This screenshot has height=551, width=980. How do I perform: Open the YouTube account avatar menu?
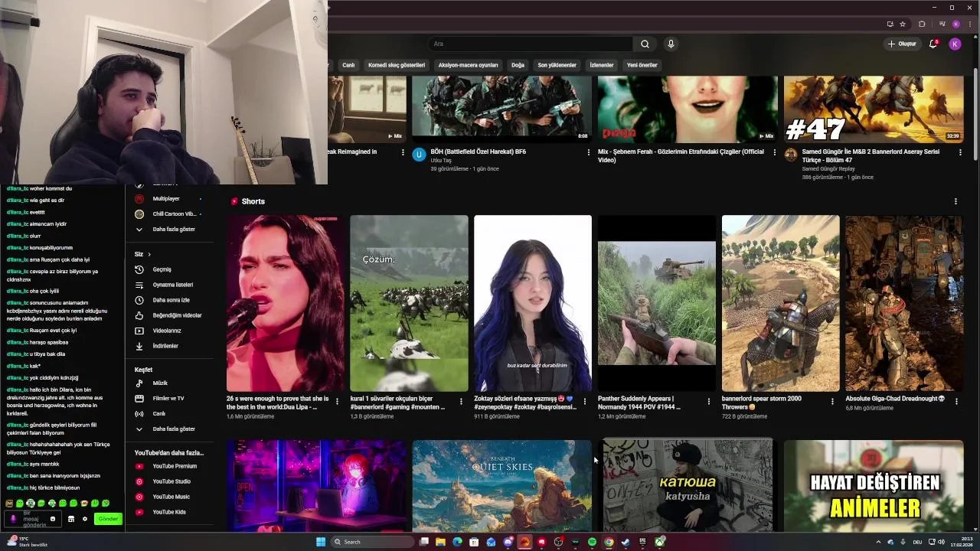pos(955,44)
